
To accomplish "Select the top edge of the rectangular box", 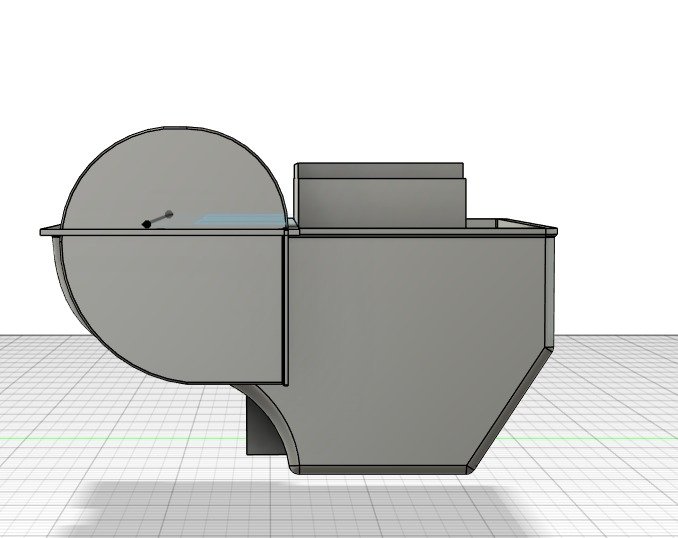I will point(378,165).
